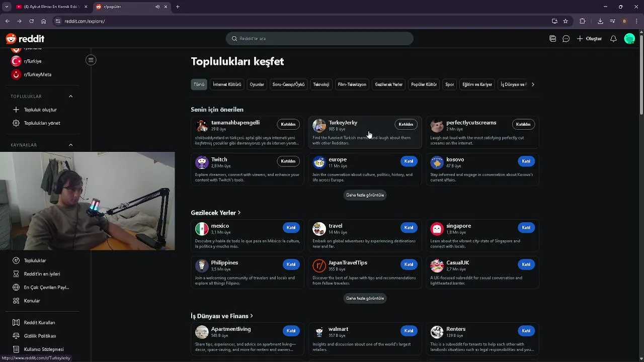Click the singapore community avatar

437,229
